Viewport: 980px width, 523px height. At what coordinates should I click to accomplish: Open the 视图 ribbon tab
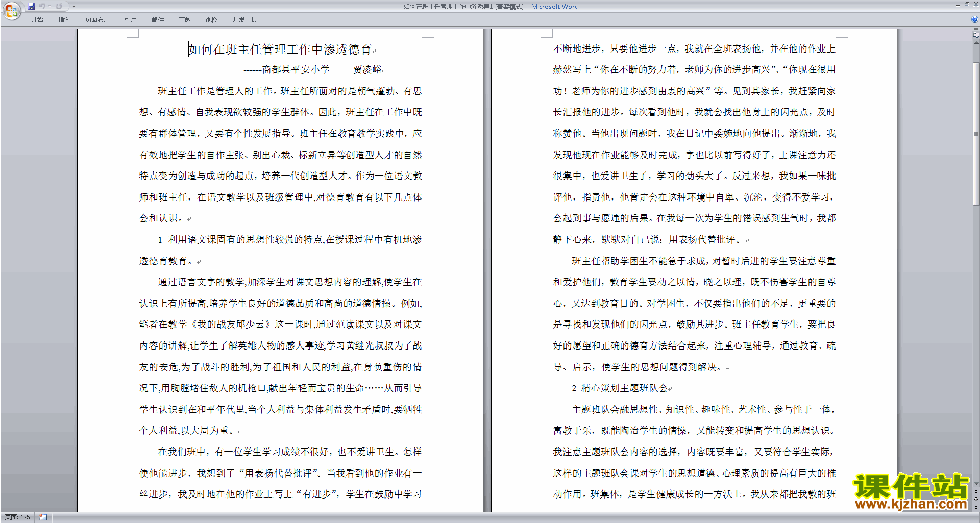point(211,20)
